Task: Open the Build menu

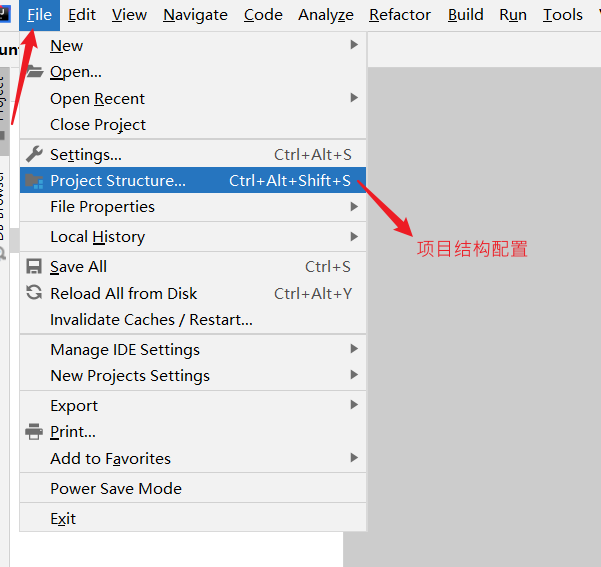Action: pyautogui.click(x=466, y=15)
